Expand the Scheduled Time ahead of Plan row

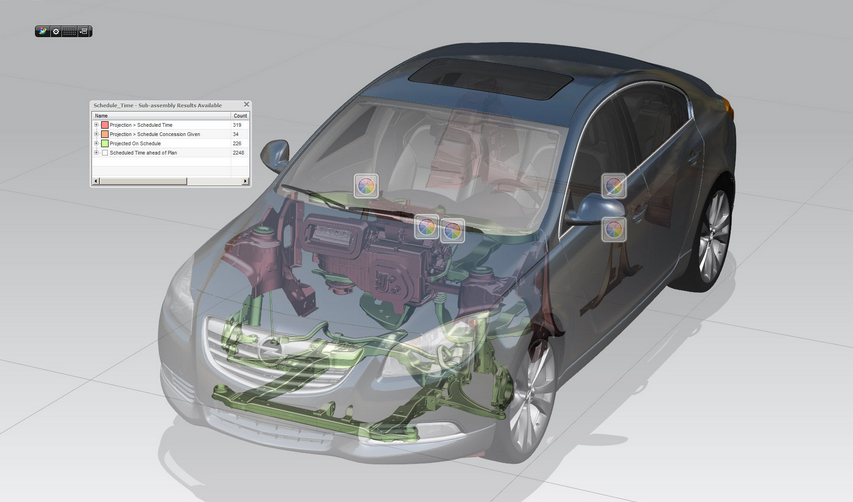tap(96, 153)
